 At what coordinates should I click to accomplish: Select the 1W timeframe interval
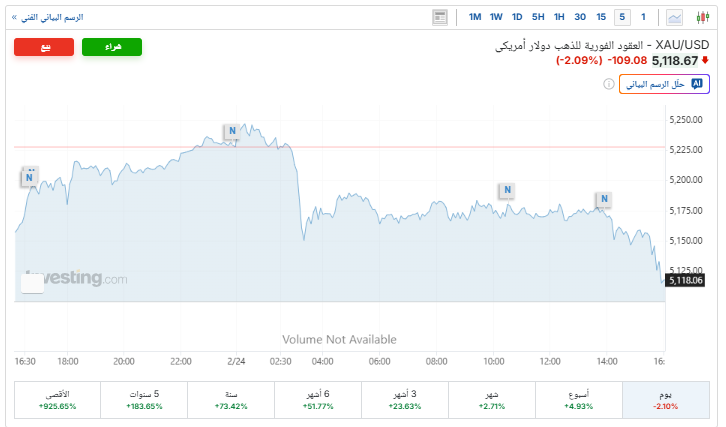pos(496,17)
